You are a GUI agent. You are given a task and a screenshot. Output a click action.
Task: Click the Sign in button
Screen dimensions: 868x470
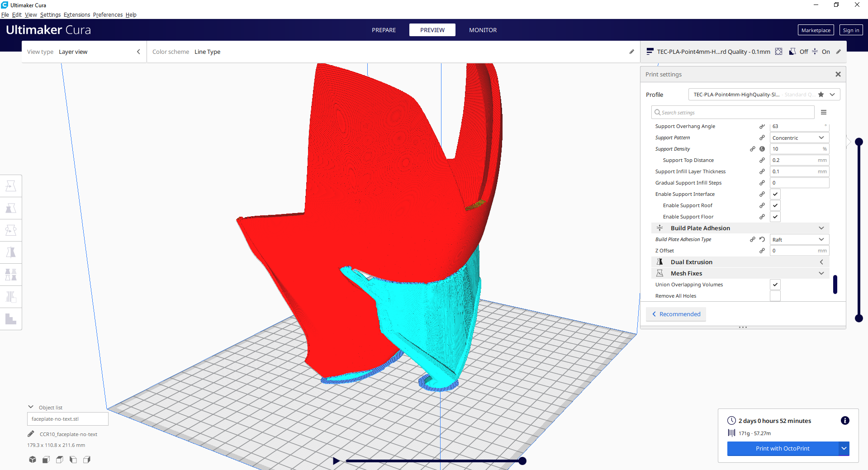pos(851,30)
